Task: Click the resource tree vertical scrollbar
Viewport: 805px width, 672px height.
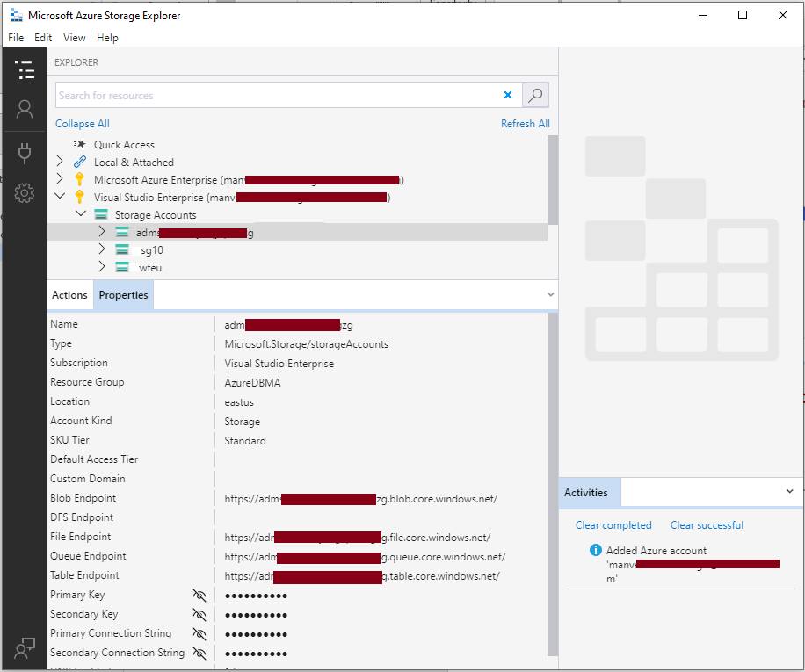Action: point(553,180)
